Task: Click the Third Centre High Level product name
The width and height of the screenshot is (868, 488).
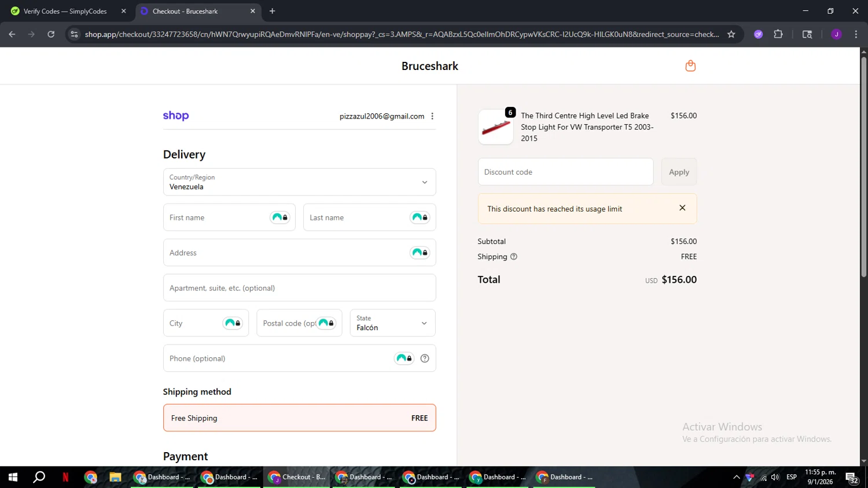Action: 587,127
